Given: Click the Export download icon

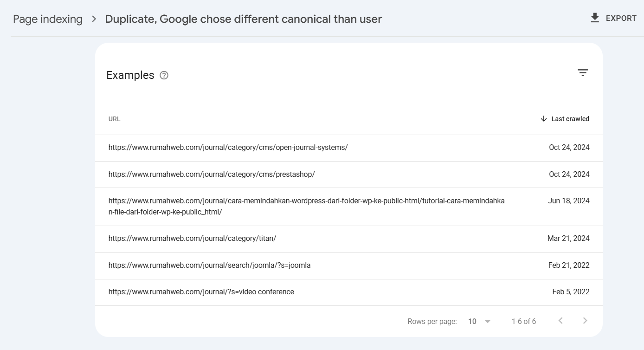Looking at the screenshot, I should click(595, 18).
